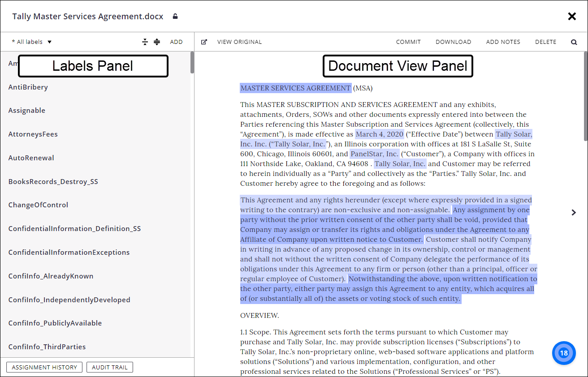The height and width of the screenshot is (377, 588).
Task: Expand the Assignable label entry
Action: pyautogui.click(x=27, y=110)
